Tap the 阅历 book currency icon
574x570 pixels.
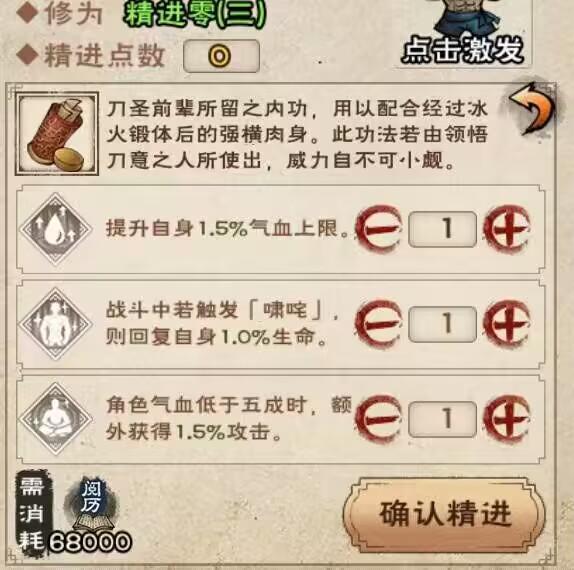(90, 503)
